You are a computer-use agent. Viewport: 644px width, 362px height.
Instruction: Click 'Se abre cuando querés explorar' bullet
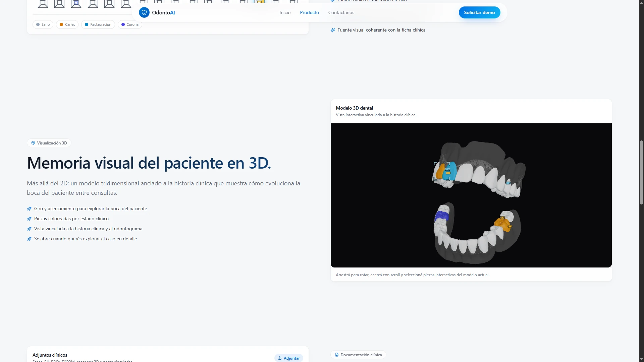point(86,239)
